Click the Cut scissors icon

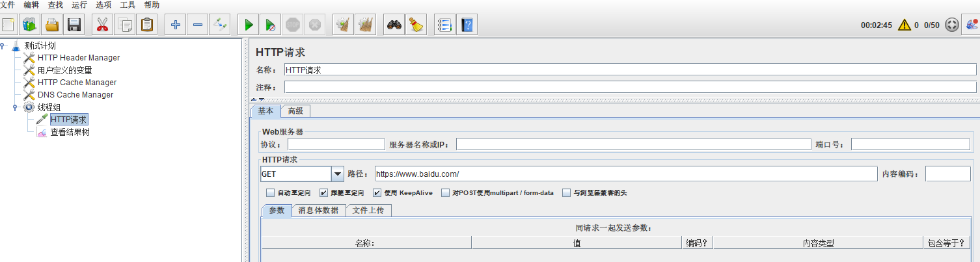coord(102,25)
